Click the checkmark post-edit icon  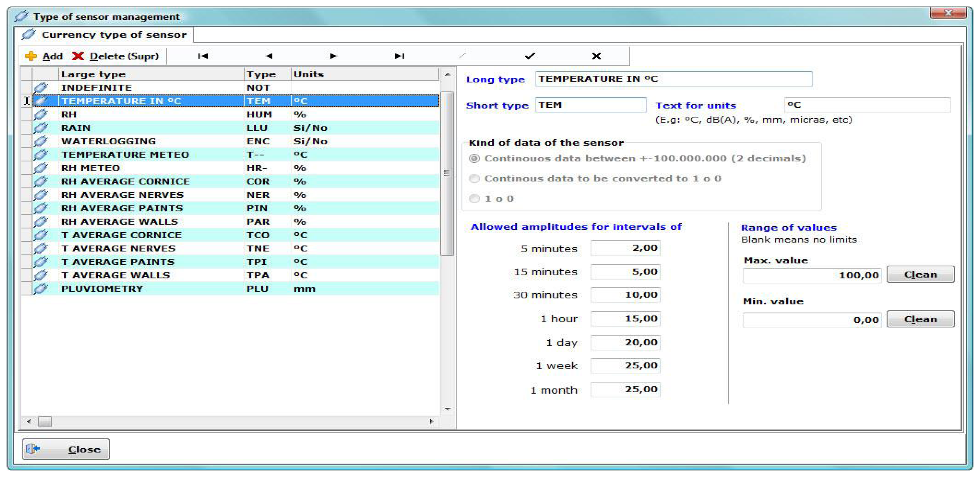[530, 56]
